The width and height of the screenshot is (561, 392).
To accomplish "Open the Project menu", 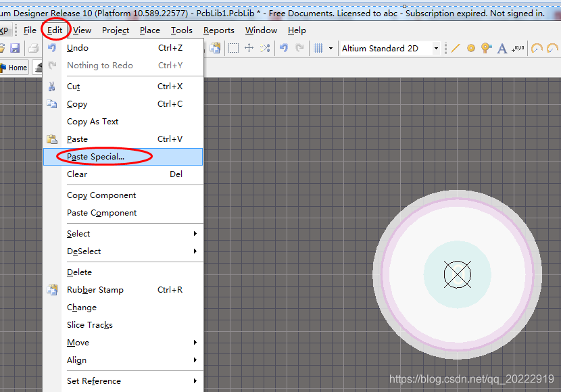I will (x=116, y=30).
